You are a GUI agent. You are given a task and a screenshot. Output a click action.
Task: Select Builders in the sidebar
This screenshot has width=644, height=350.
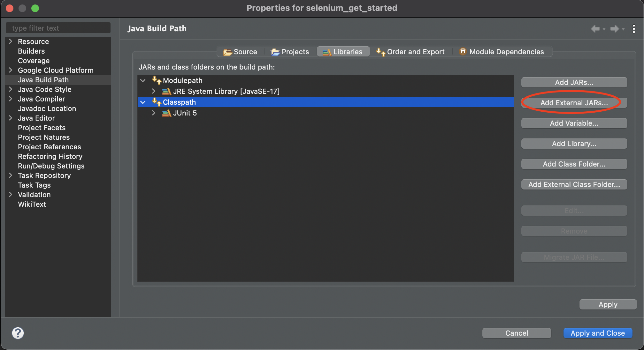coord(31,51)
